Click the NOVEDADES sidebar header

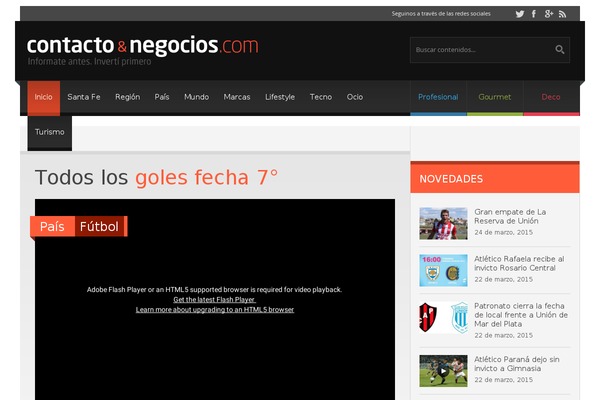pos(495,179)
